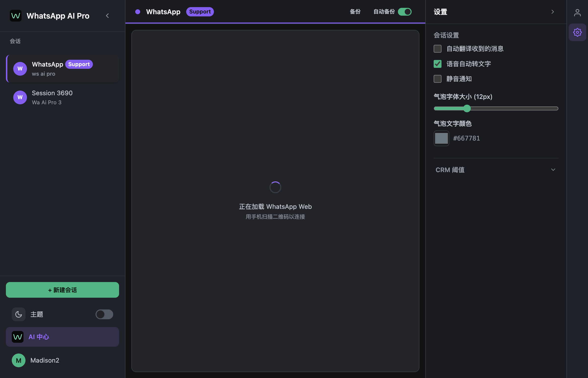Click the 设置 panel title text
The image size is (588, 378).
[x=440, y=12]
